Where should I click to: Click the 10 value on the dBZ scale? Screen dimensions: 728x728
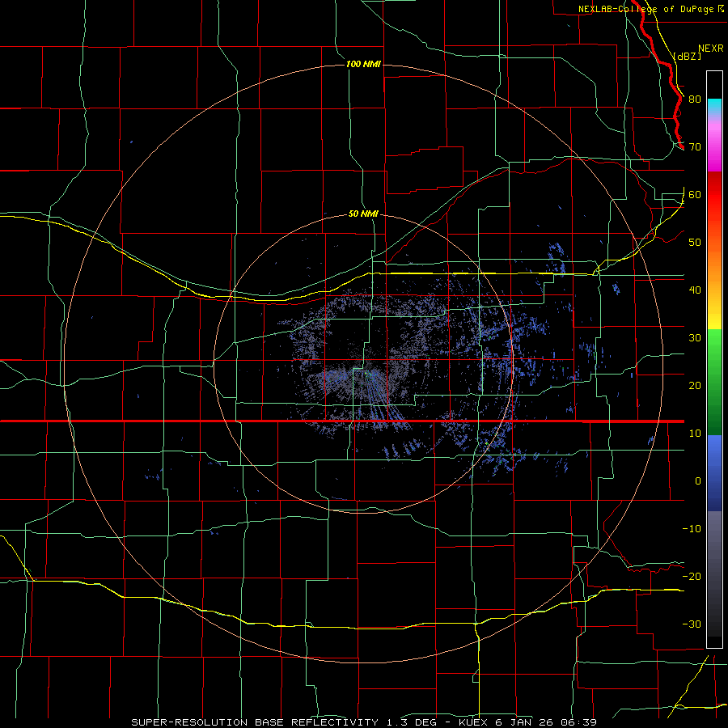pyautogui.click(x=695, y=434)
